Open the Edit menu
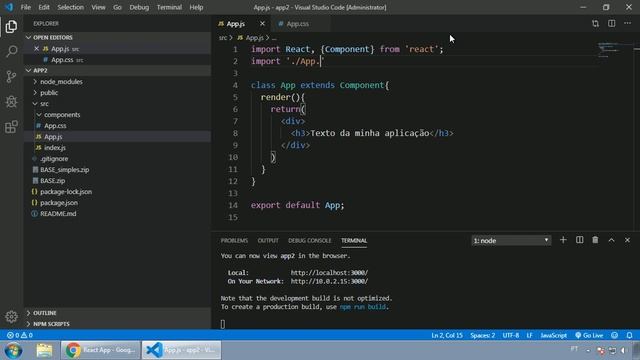This screenshot has height=360, width=640. (44, 7)
